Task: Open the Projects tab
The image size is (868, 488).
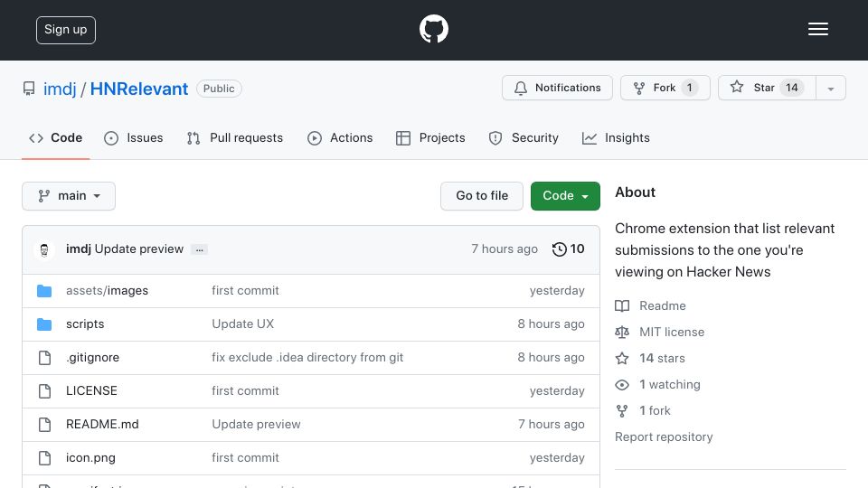Action: [x=430, y=137]
